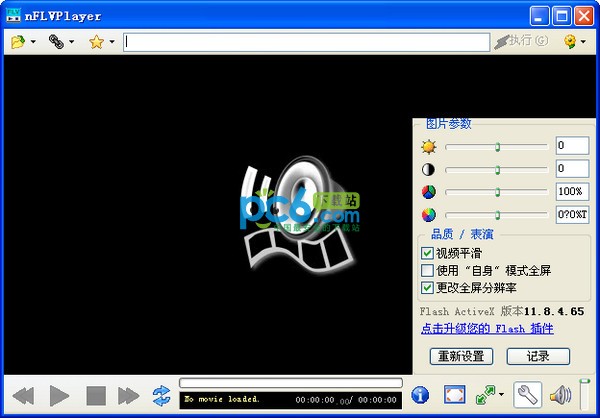This screenshot has height=418, width=600.
Task: Uncheck the 更改全屏分辨率 checkbox
Action: coord(427,288)
